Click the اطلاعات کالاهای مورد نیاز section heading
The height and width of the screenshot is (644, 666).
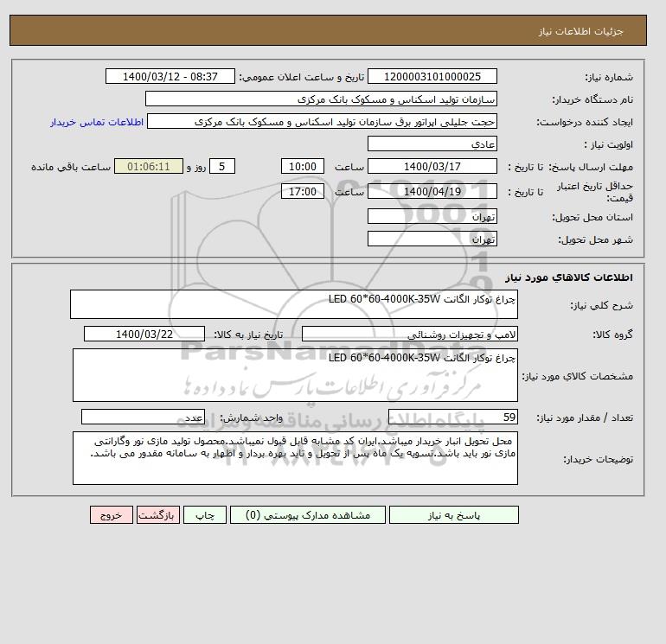click(569, 277)
